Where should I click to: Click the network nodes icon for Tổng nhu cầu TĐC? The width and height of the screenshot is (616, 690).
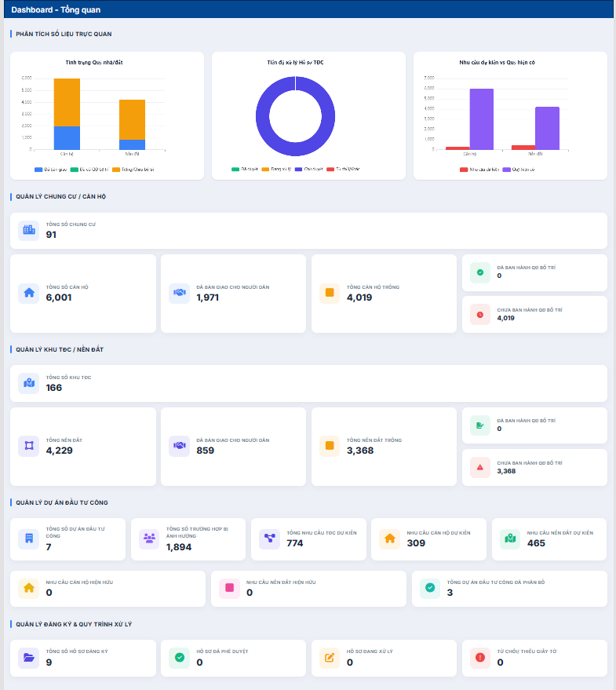270,538
